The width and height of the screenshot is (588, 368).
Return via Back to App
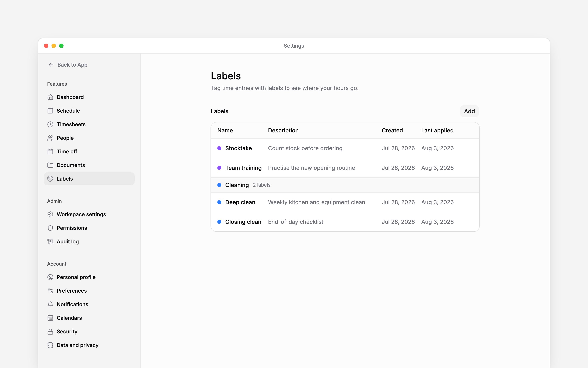tap(68, 65)
